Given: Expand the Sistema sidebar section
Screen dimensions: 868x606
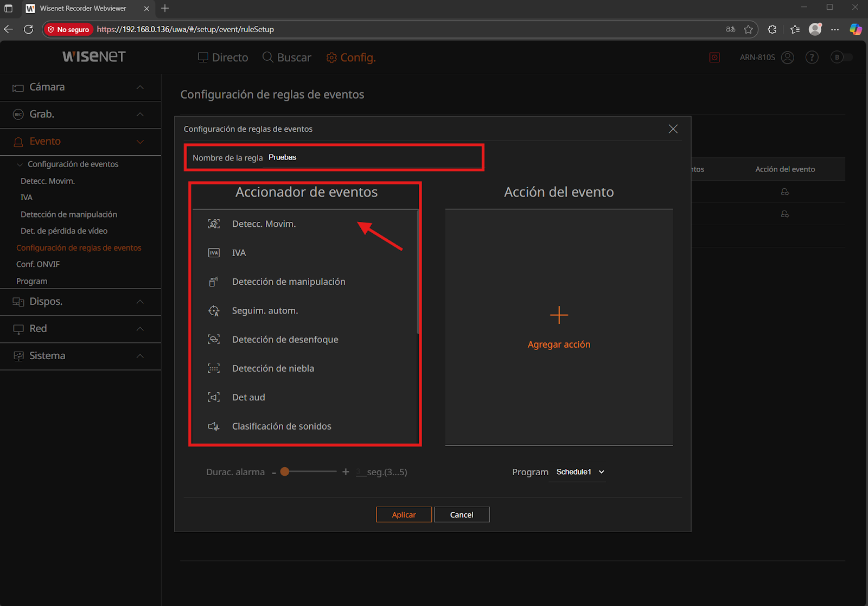Looking at the screenshot, I should point(80,356).
